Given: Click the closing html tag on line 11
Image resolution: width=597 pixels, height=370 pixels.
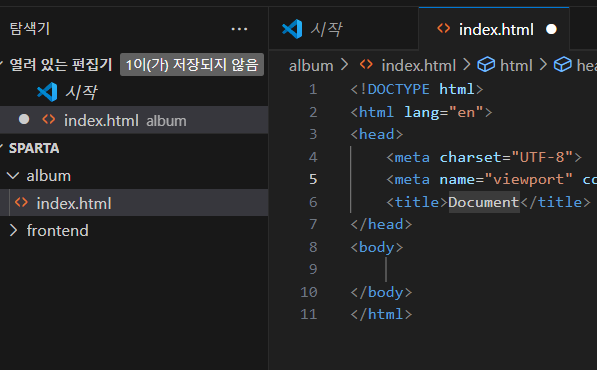Looking at the screenshot, I should 381,314.
